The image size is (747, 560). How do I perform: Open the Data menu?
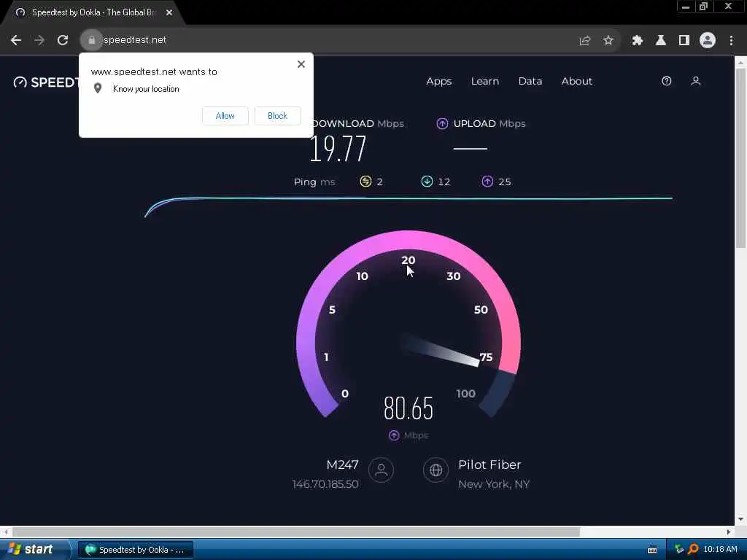pyautogui.click(x=530, y=82)
